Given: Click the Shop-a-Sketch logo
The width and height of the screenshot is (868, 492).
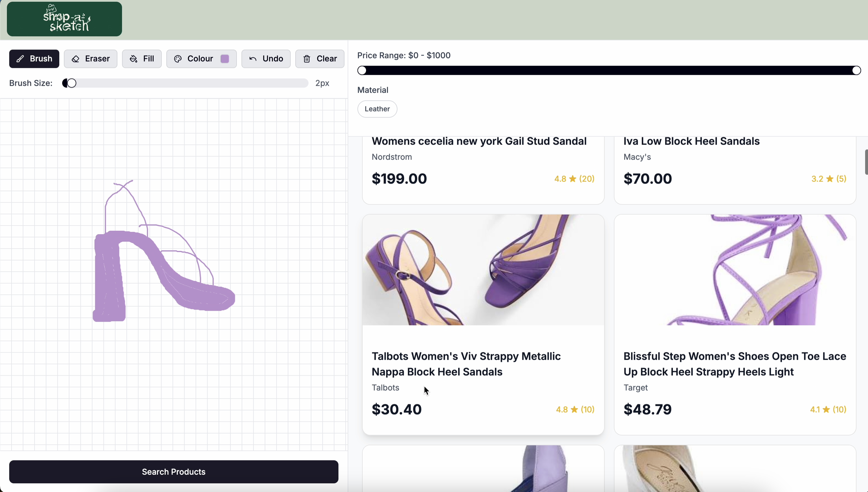Looking at the screenshot, I should 64,19.
